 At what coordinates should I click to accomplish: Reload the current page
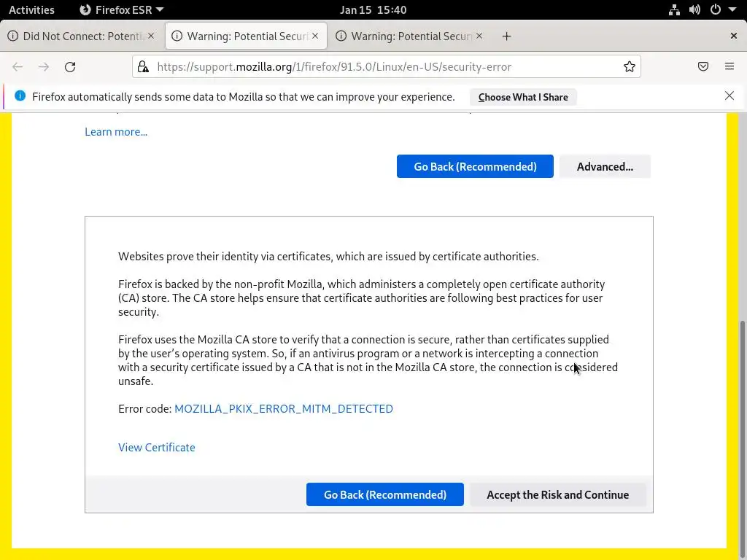70,66
